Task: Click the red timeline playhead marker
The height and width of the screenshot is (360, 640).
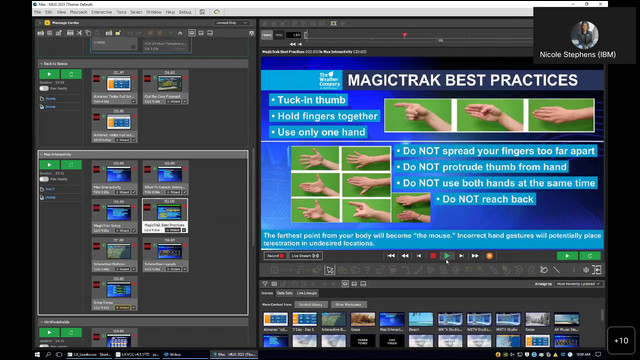Action: (404, 36)
